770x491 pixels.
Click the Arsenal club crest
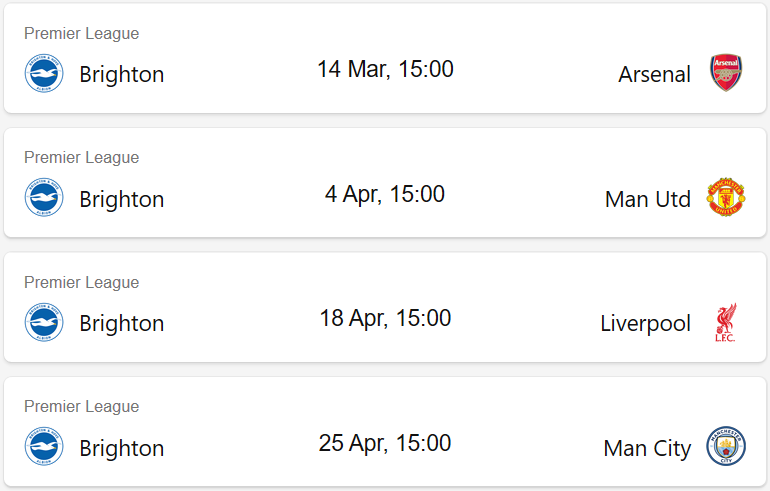726,73
